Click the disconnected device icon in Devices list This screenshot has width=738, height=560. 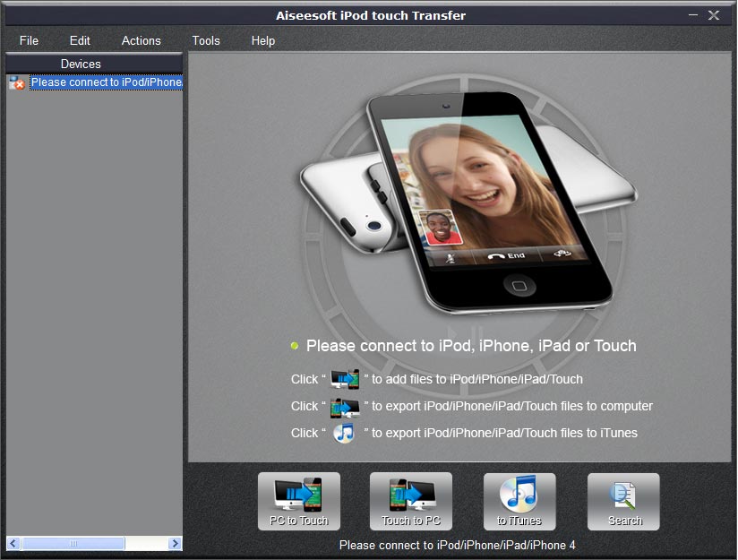click(17, 83)
